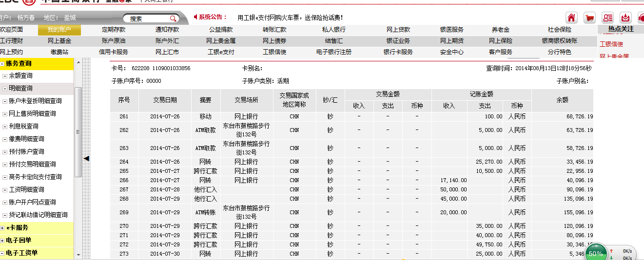Open the 公益捐款 menu

(x=221, y=30)
